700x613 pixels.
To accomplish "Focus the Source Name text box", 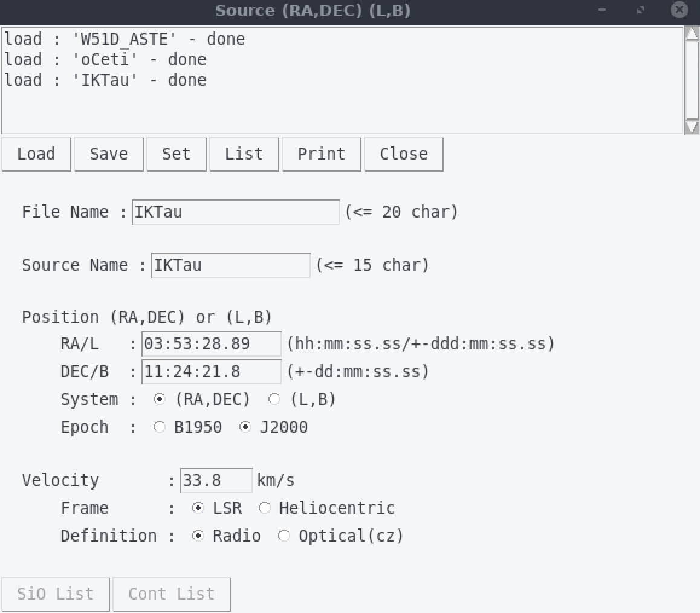I will click(230, 265).
